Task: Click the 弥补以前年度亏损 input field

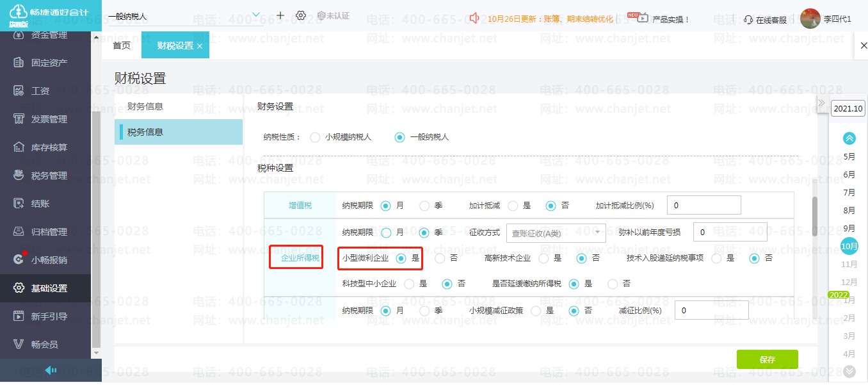Action: pyautogui.click(x=730, y=233)
